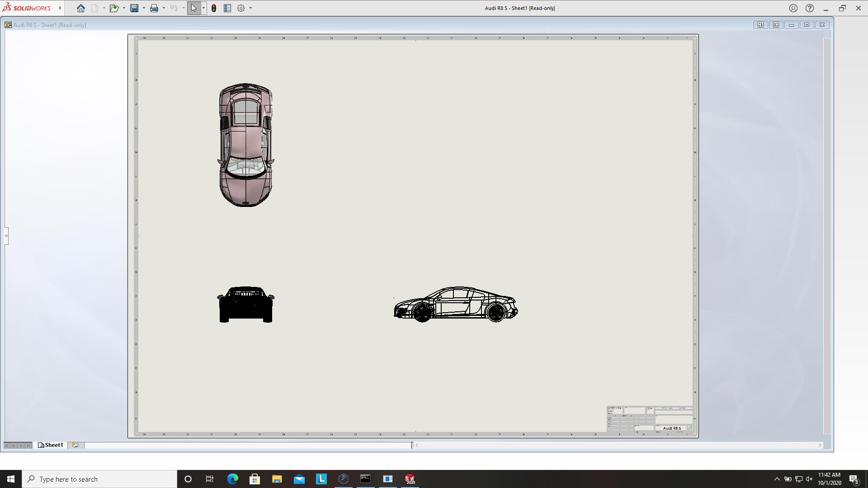Open the Print dropdown arrow
This screenshot has width=868, height=488.
point(164,8)
